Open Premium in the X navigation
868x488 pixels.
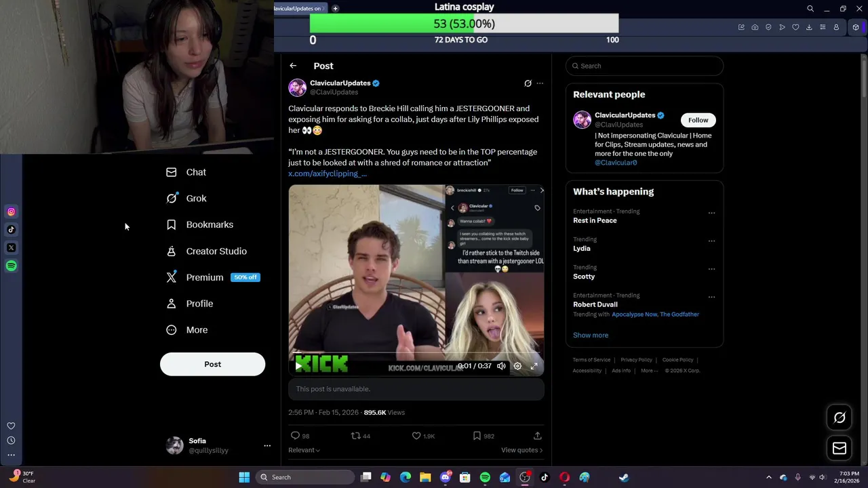(212, 277)
